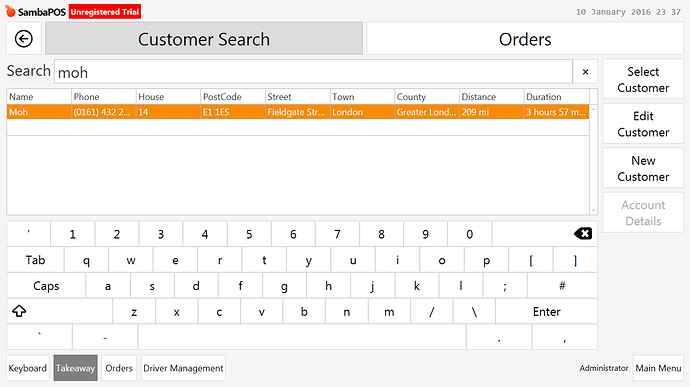The image size is (690, 387).
Task: Tap the q key
Action: [x=86, y=260]
